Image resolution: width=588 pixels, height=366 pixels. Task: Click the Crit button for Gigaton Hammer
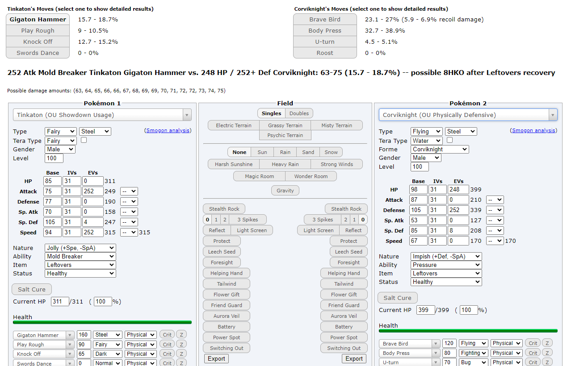point(167,335)
